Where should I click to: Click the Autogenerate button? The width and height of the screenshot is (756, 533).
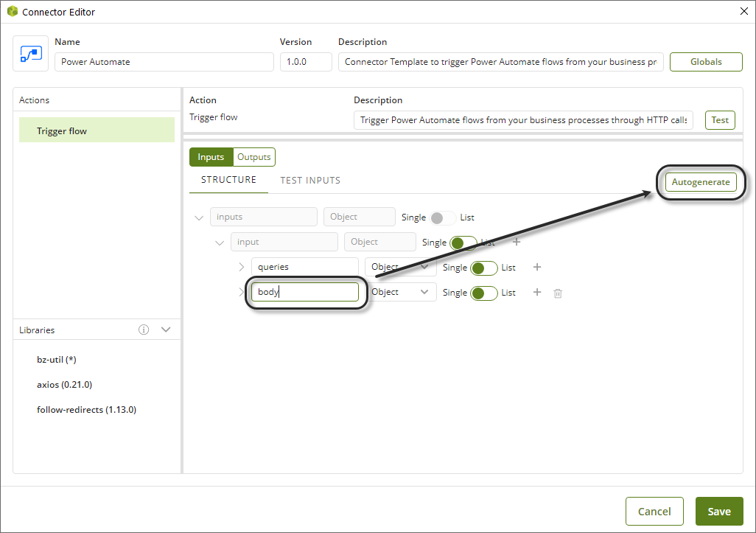[x=701, y=182]
